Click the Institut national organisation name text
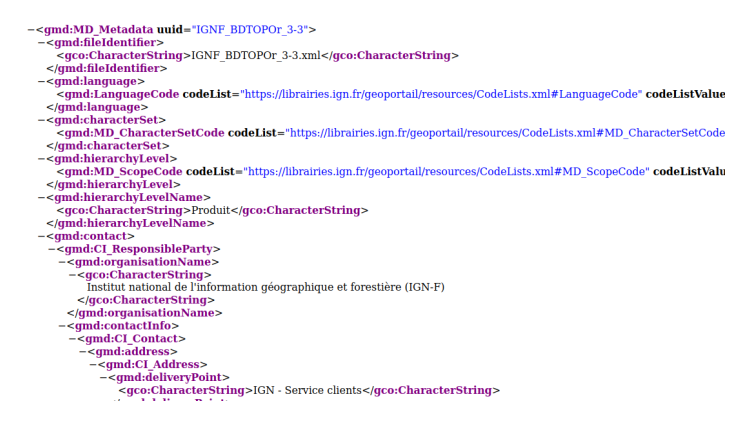 click(x=266, y=287)
